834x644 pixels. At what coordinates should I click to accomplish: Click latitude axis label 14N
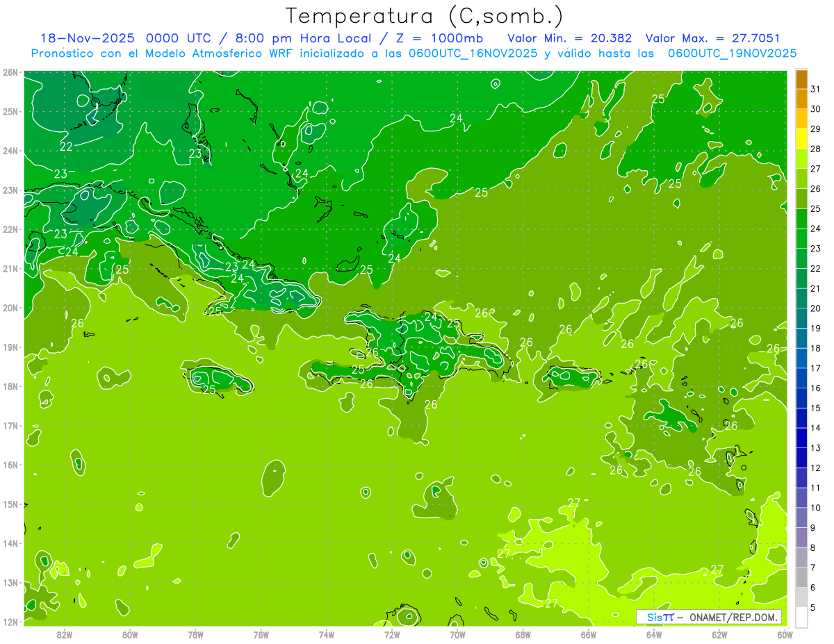point(10,543)
